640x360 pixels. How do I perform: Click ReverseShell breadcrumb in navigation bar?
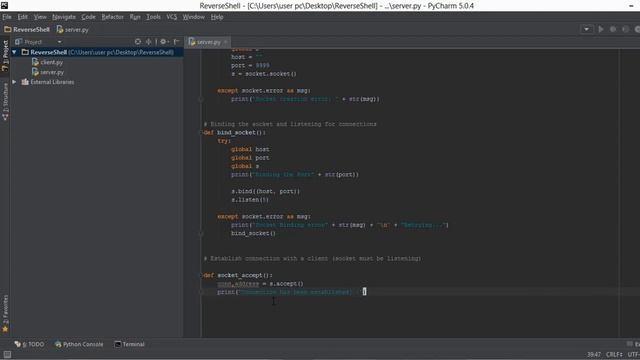(x=27, y=29)
